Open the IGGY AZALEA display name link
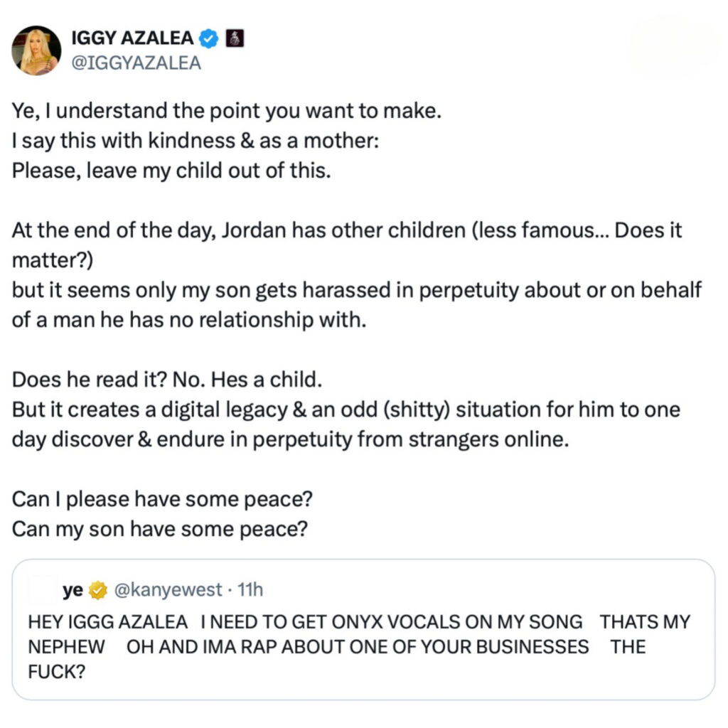The height and width of the screenshot is (728, 728). [132, 38]
